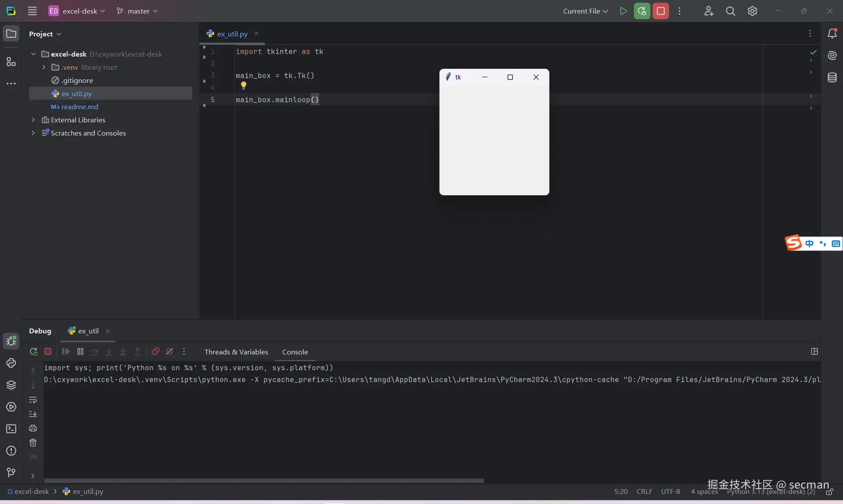
Task: Open the Database tool window icon
Action: [832, 78]
